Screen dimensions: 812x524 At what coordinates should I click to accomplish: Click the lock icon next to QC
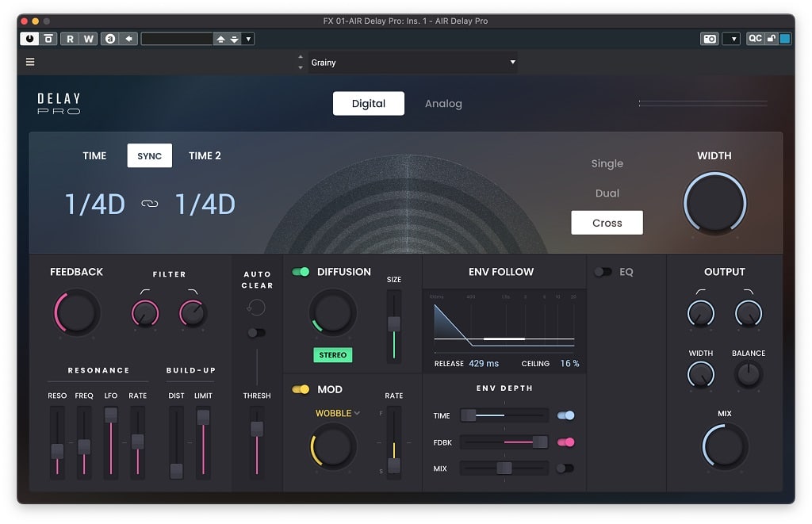772,39
